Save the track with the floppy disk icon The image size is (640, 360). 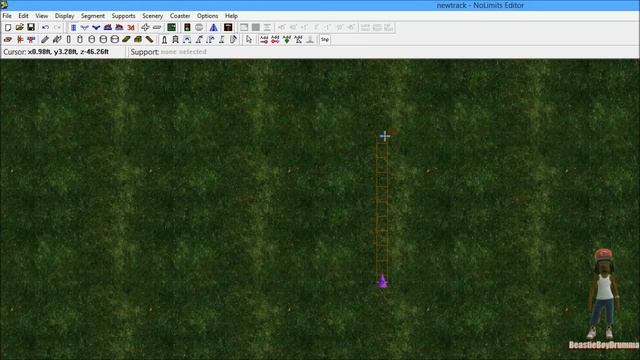pyautogui.click(x=31, y=27)
